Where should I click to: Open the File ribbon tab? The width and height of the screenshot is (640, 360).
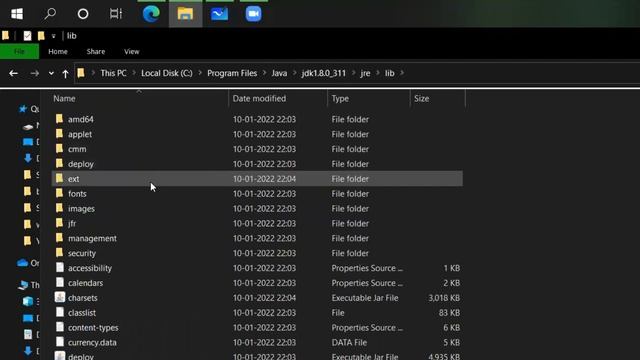click(x=19, y=51)
